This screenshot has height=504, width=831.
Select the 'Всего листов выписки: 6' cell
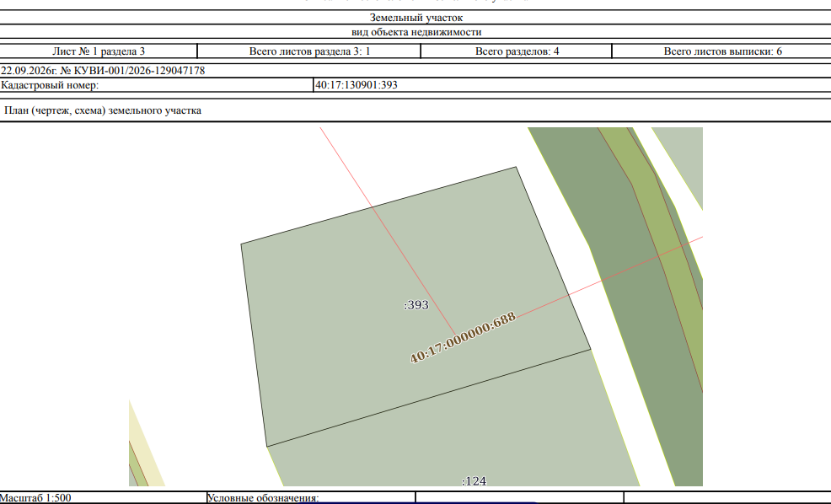coord(722,51)
